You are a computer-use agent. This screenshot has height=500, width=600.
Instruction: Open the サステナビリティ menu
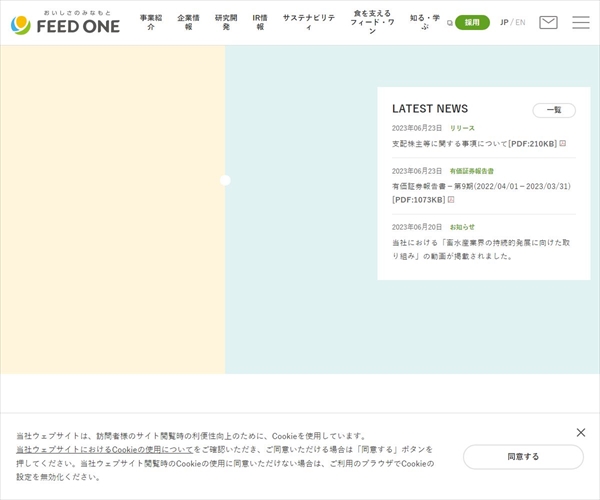click(309, 22)
